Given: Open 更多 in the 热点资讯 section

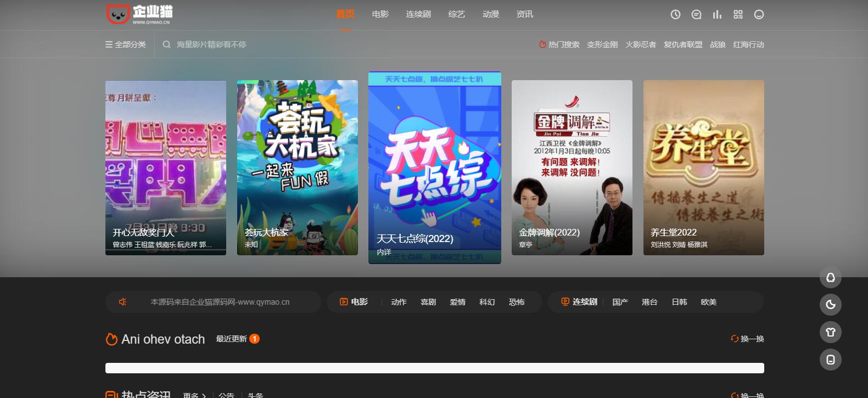Looking at the screenshot, I should 194,395.
